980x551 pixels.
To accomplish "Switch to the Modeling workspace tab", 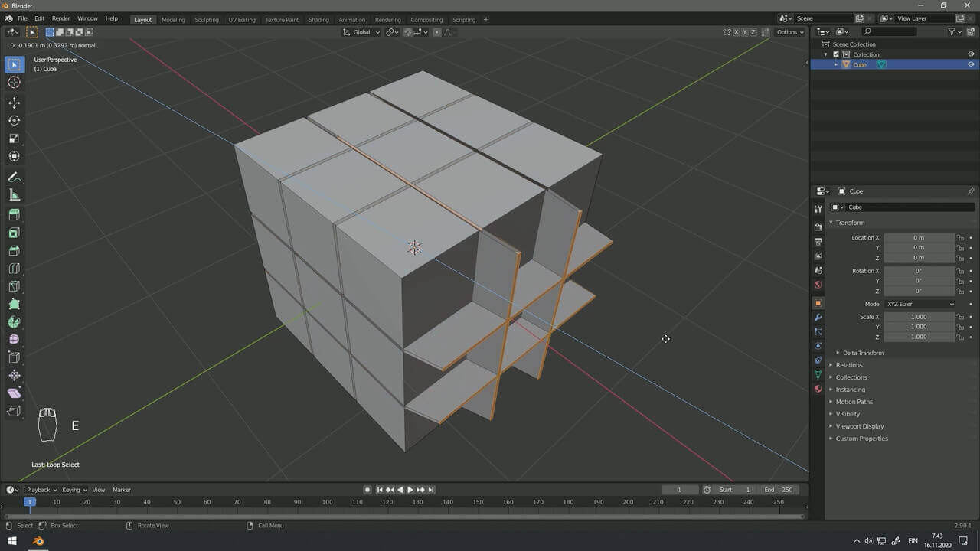I will pos(173,19).
